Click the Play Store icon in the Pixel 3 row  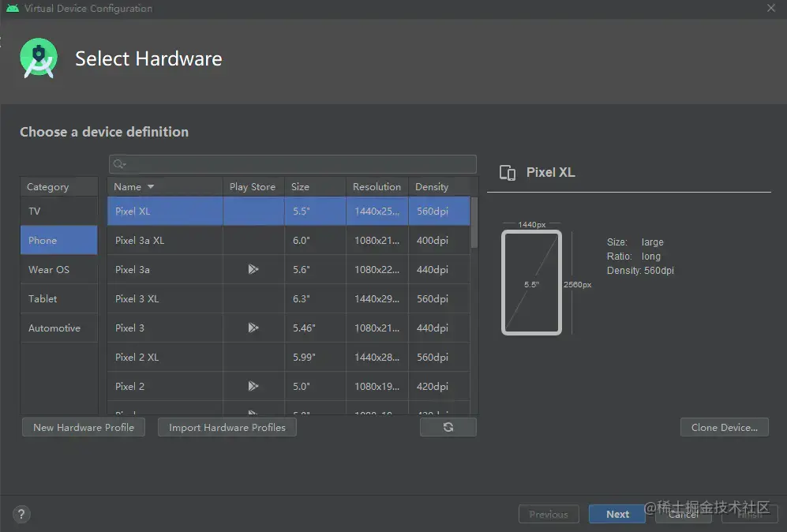253,328
